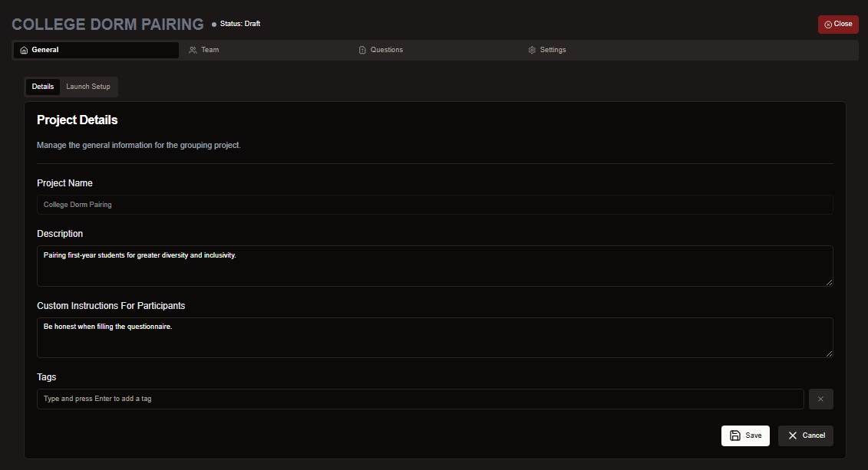Grab the Custom Instructions resize handle

[829, 354]
